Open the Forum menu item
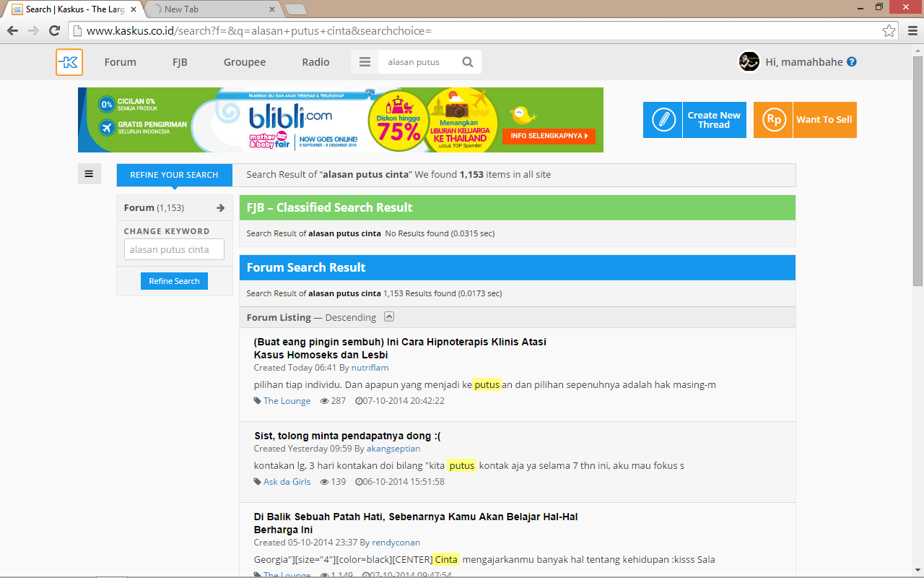The height and width of the screenshot is (578, 924). (120, 62)
